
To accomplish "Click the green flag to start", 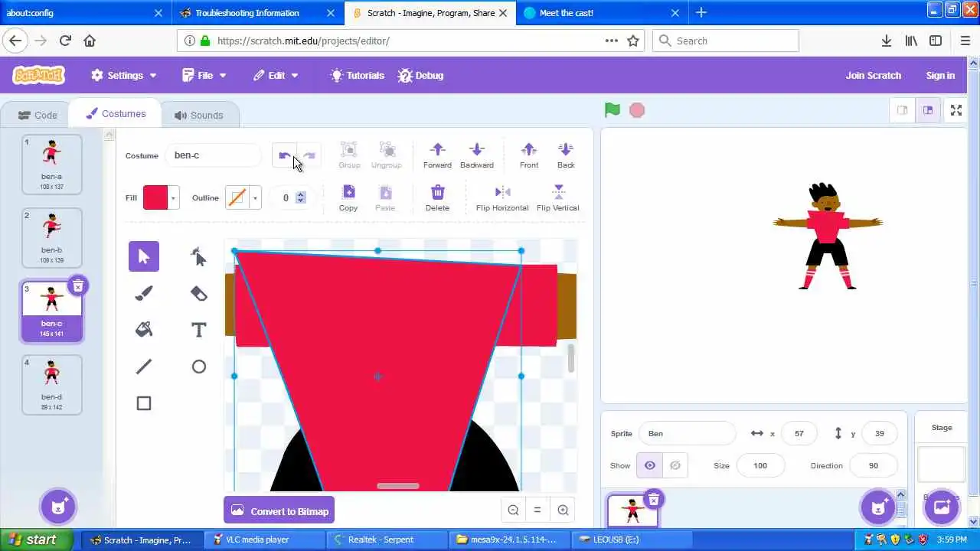I will (612, 110).
